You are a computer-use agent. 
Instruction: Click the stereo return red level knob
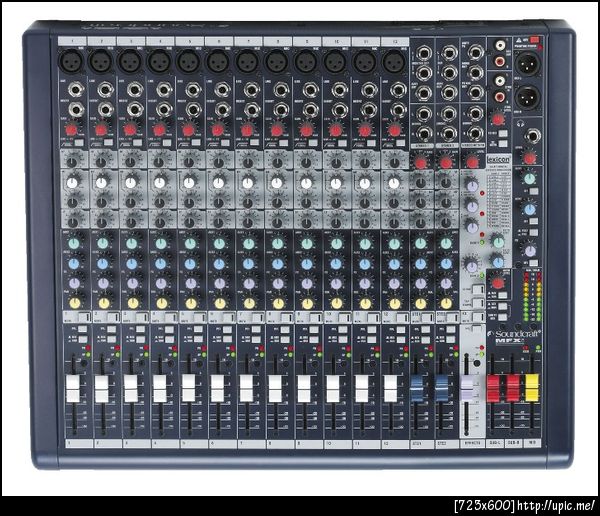tap(472, 163)
